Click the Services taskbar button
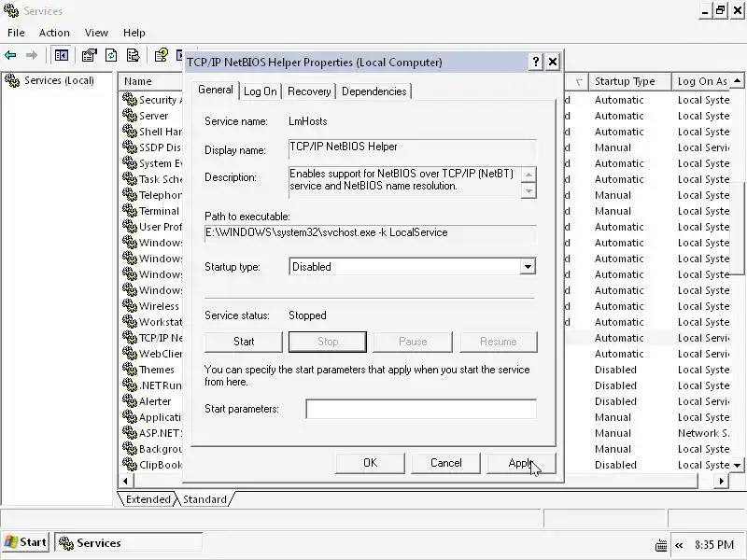The image size is (747, 560). [x=129, y=543]
